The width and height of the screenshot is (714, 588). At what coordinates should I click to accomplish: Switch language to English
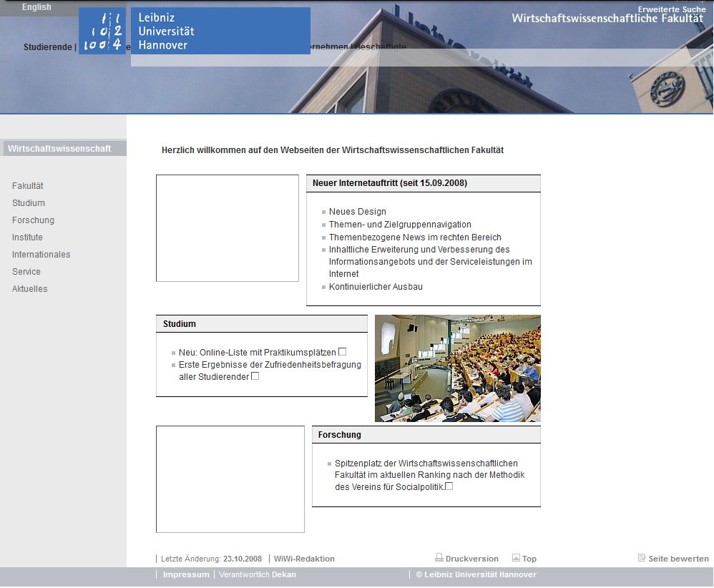[36, 7]
